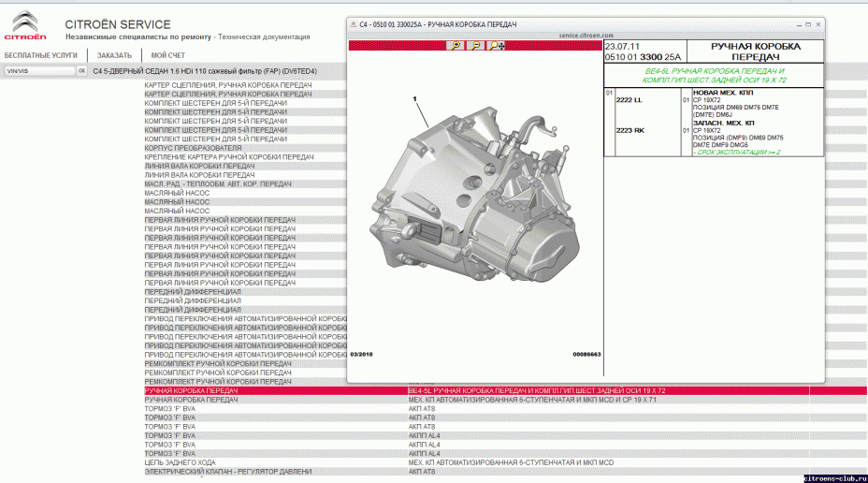Click the service.citroen.com address bar text

586,35
